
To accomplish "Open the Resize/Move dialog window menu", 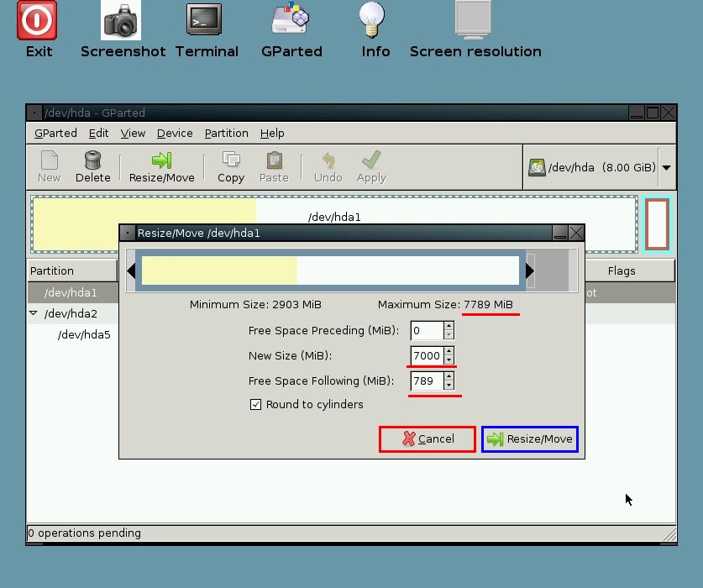I will 128,233.
